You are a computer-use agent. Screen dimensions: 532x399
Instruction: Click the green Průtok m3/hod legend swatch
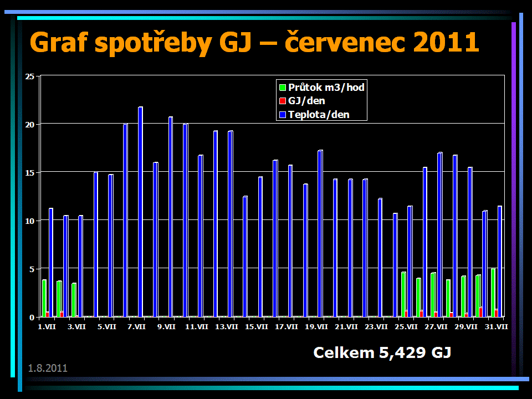point(283,88)
